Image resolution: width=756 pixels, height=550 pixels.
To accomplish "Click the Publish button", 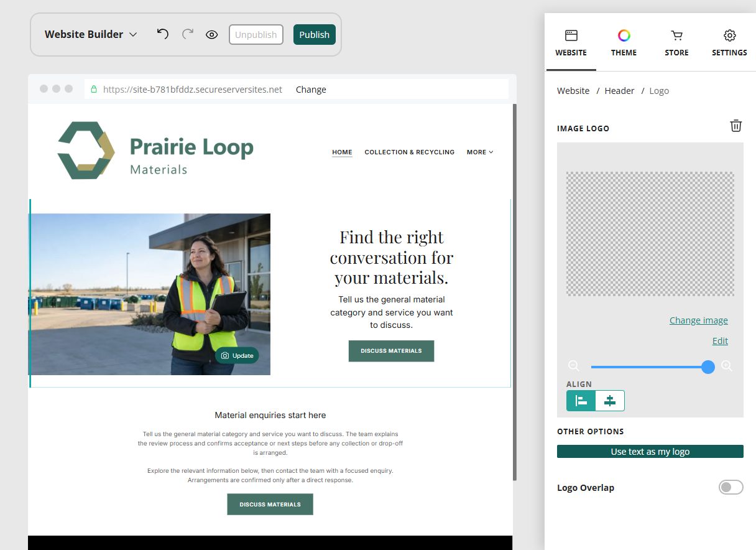I will pyautogui.click(x=315, y=35).
